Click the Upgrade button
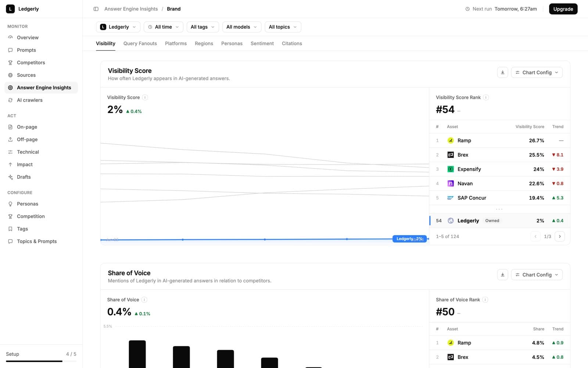588x368 pixels. [563, 9]
